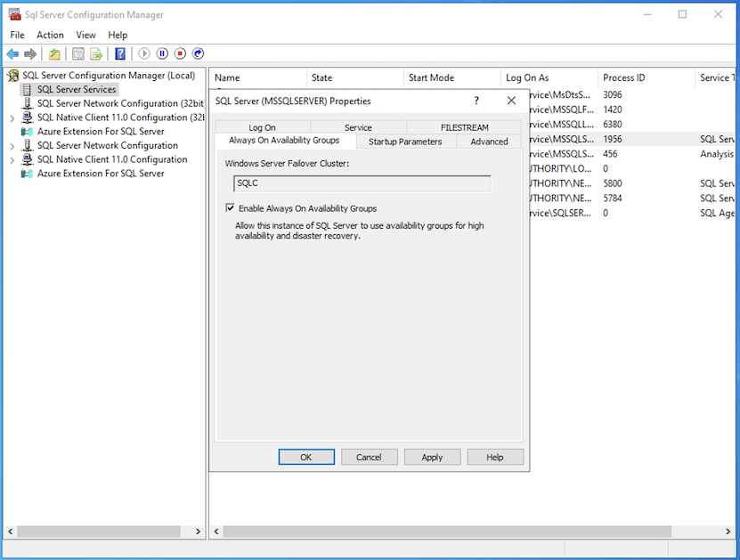Screen dimensions: 740x560
Task: Open the Help book toolbar icon
Action: coord(120,53)
